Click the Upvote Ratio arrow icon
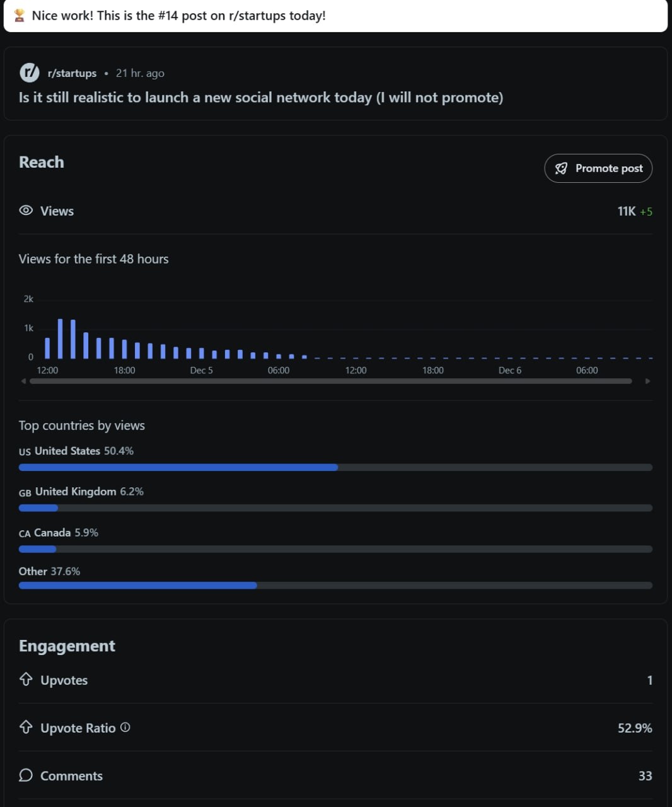Viewport: 672px width, 807px height. point(26,728)
